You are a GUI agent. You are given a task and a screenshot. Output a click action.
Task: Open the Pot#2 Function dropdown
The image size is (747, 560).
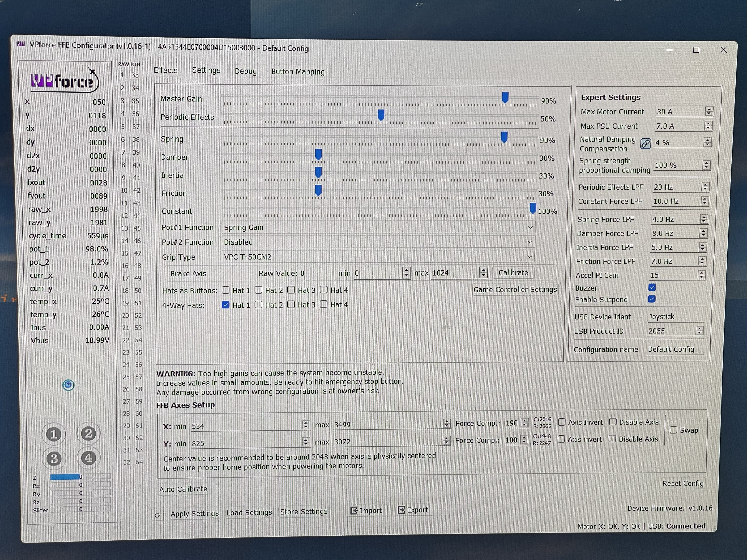pyautogui.click(x=378, y=242)
